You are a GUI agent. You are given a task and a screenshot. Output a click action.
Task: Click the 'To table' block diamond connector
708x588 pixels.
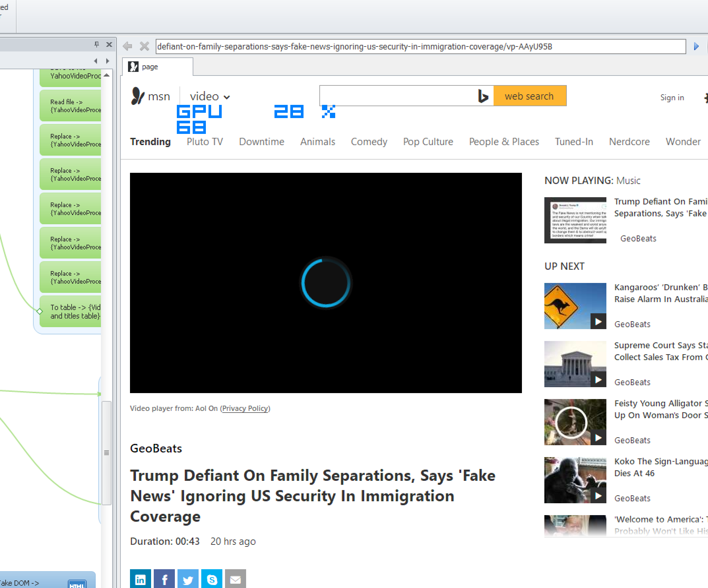tap(40, 311)
